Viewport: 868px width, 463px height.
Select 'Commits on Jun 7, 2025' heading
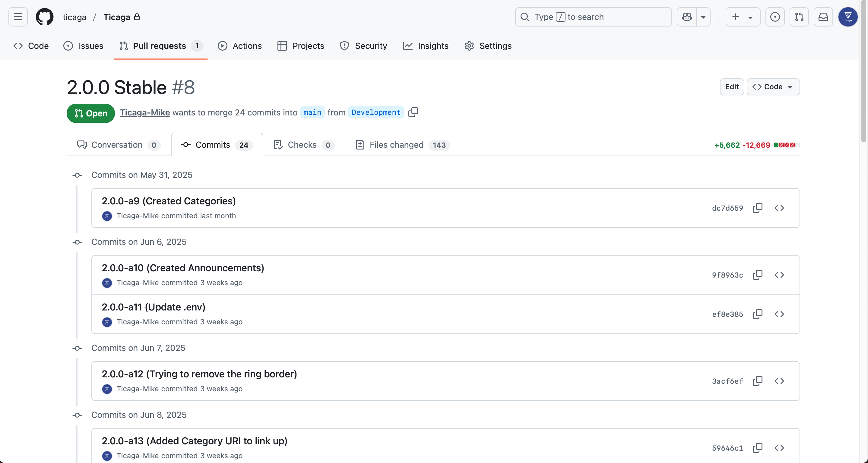[138, 348]
